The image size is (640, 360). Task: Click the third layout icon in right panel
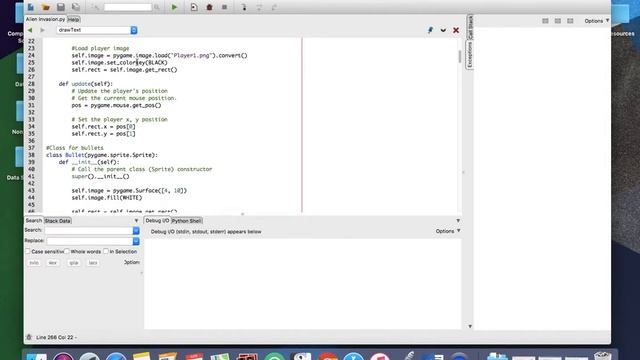(570, 21)
